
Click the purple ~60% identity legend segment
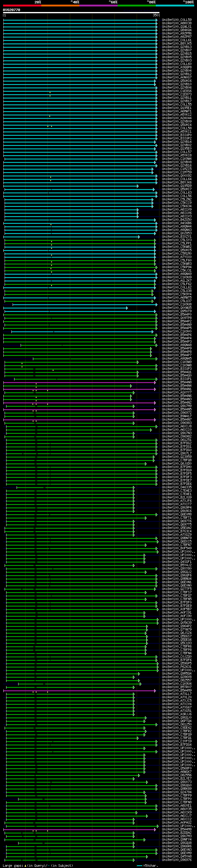(98, 6)
